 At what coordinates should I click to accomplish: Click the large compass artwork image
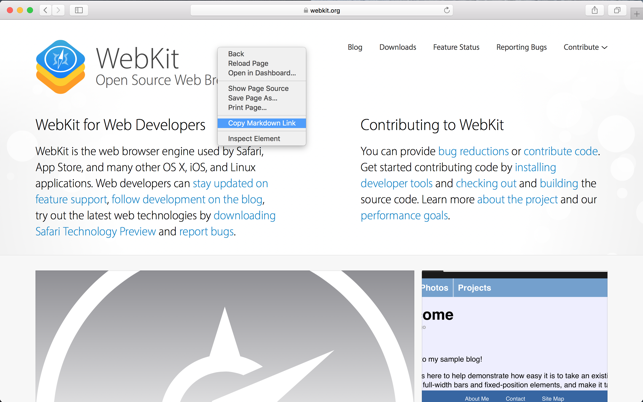click(225, 336)
